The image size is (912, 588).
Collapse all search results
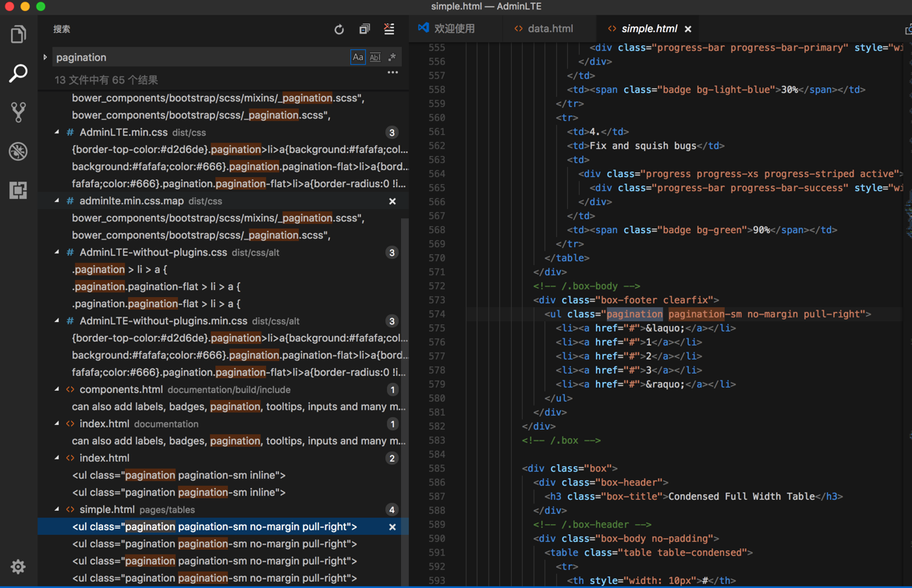coord(364,30)
